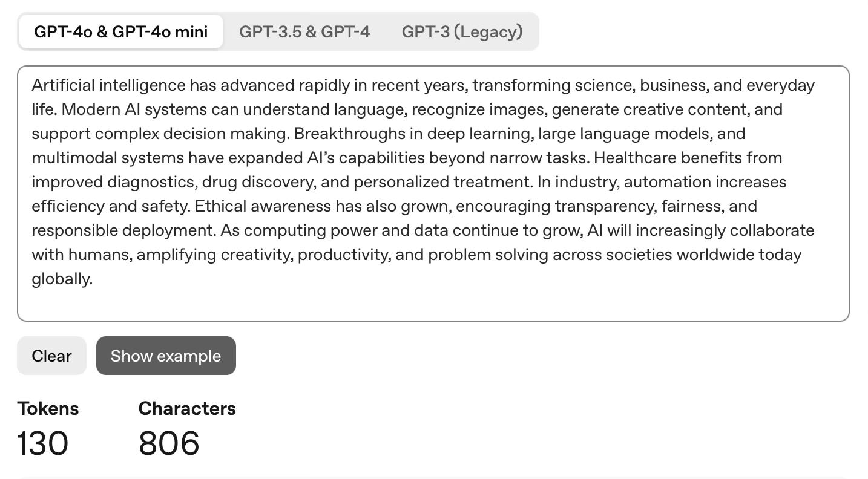868x479 pixels.
Task: Click the word "Artificial" in the text
Action: 59,85
